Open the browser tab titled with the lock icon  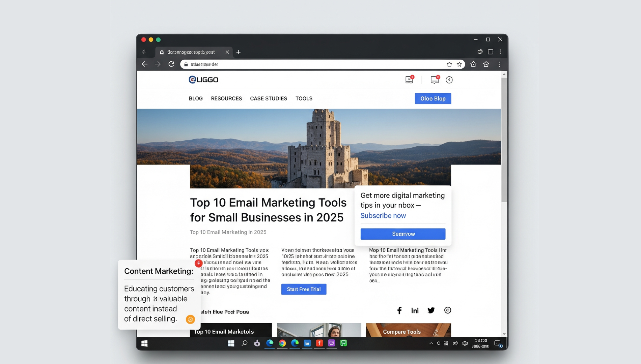coord(194,52)
